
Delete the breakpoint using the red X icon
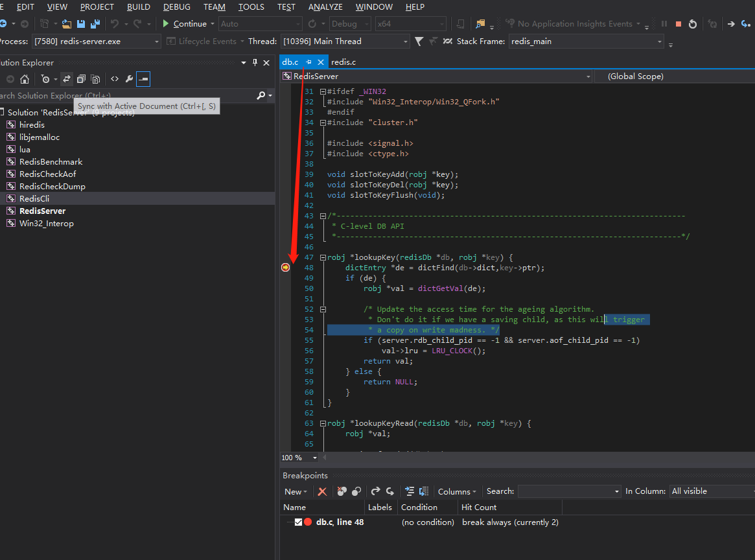321,491
